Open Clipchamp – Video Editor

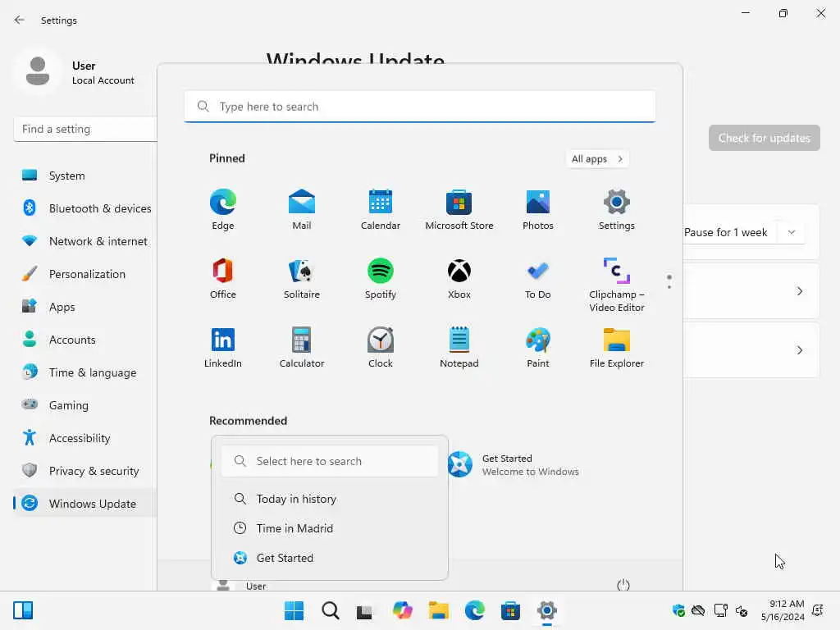pos(617,285)
